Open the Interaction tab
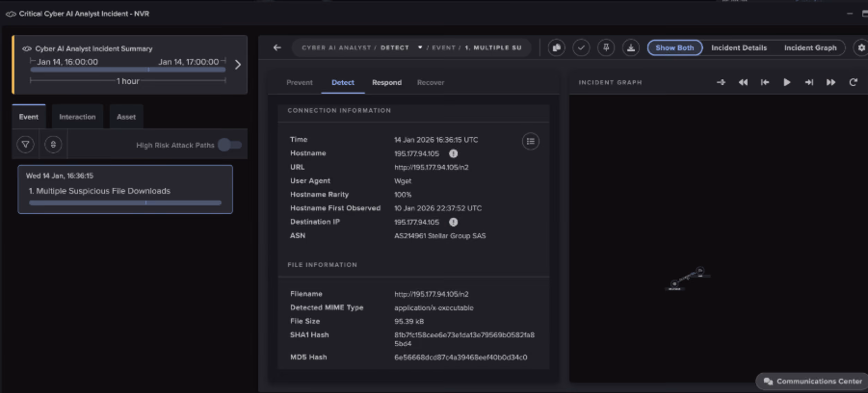The width and height of the screenshot is (868, 393). 77,117
